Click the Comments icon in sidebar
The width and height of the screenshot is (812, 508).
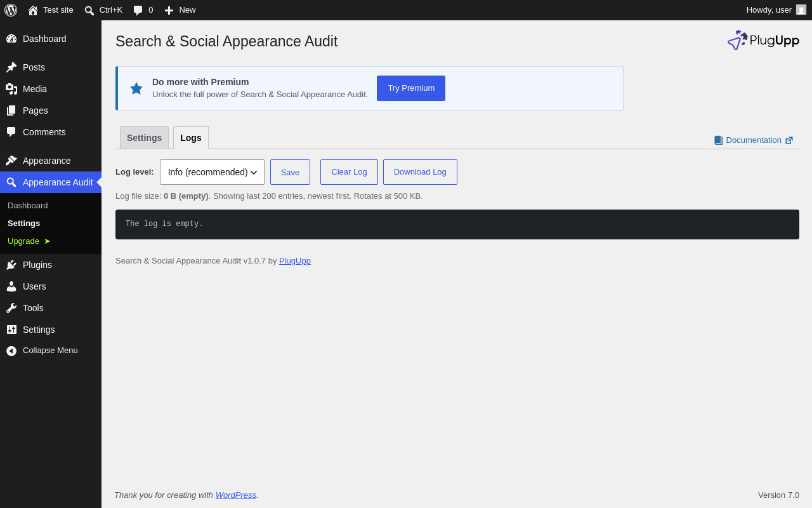(11, 132)
